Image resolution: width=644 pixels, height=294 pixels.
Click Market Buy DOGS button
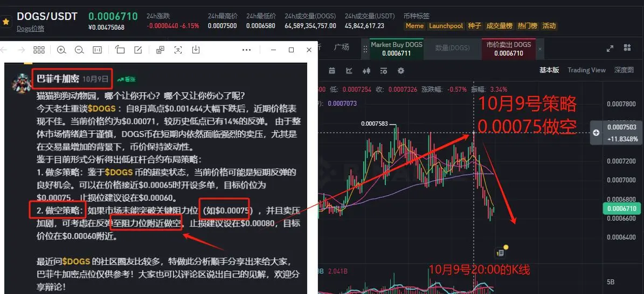coord(396,49)
